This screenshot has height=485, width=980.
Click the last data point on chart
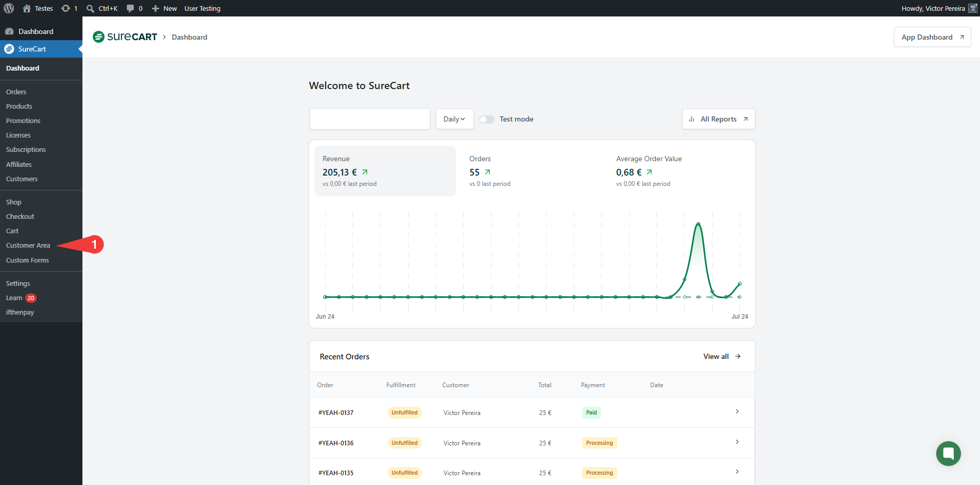click(740, 284)
